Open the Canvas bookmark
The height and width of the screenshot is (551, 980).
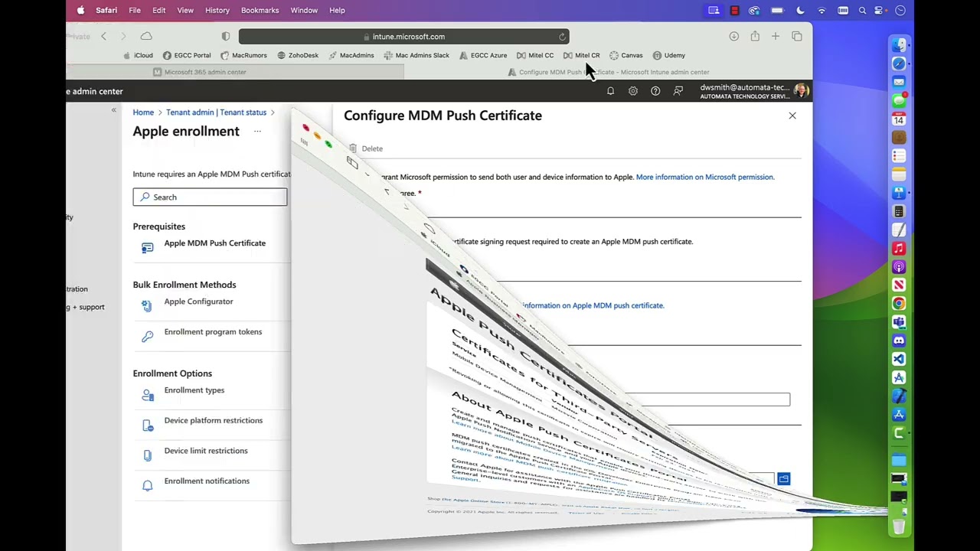coord(626,55)
